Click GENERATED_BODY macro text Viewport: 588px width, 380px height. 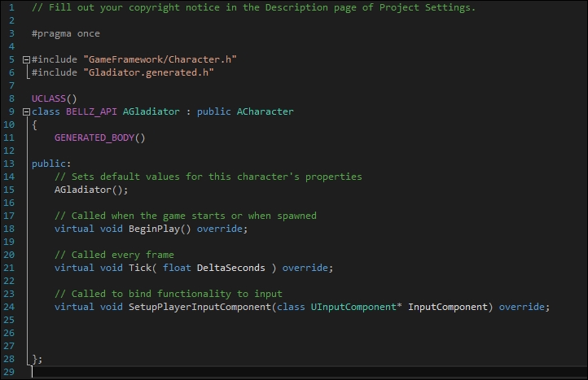point(94,138)
